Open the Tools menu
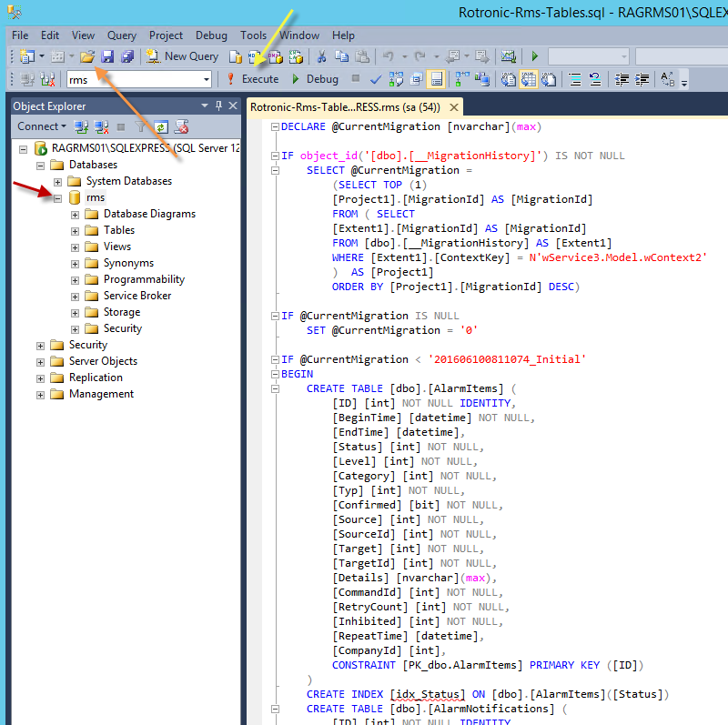728x725 pixels. pos(253,35)
